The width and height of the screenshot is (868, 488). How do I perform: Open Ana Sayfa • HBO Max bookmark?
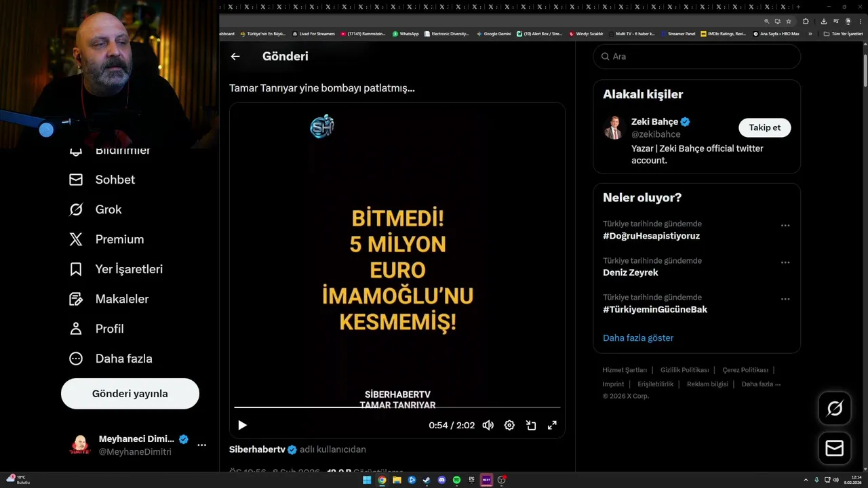776,33
